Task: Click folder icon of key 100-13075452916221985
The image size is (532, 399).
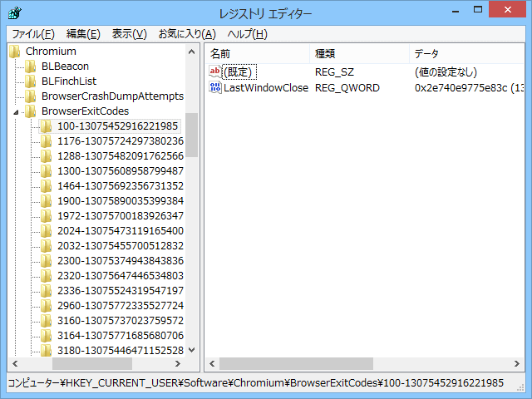Action: [x=47, y=126]
